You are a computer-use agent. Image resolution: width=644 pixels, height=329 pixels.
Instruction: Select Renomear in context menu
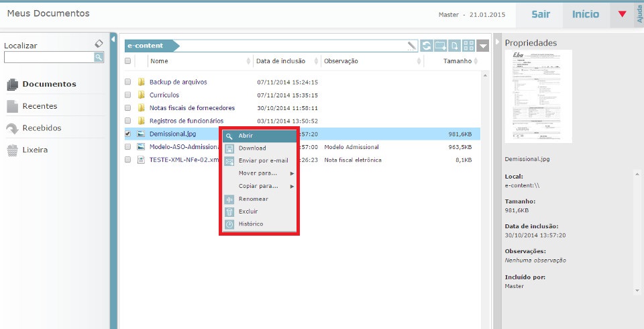(x=253, y=199)
